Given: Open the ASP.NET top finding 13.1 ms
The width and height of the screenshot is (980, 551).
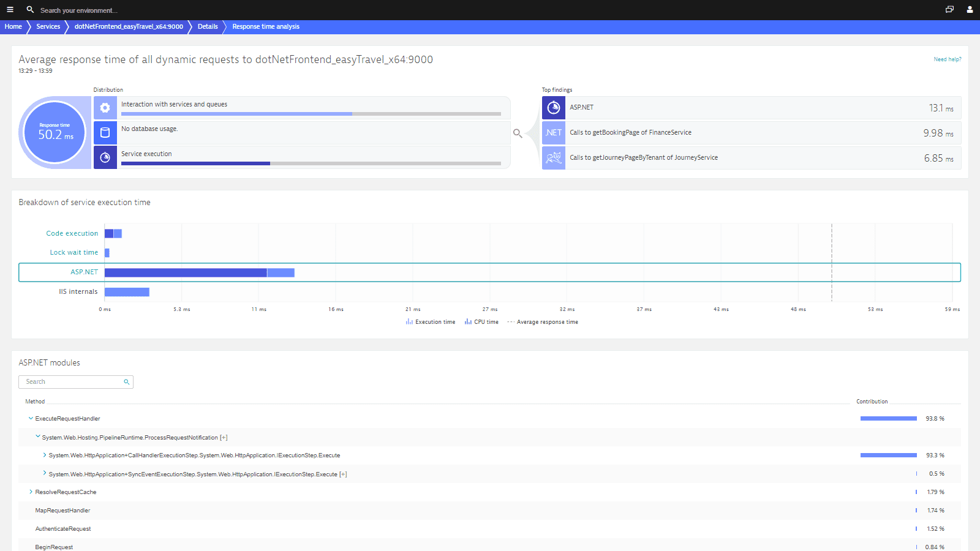Looking at the screenshot, I should tap(752, 108).
